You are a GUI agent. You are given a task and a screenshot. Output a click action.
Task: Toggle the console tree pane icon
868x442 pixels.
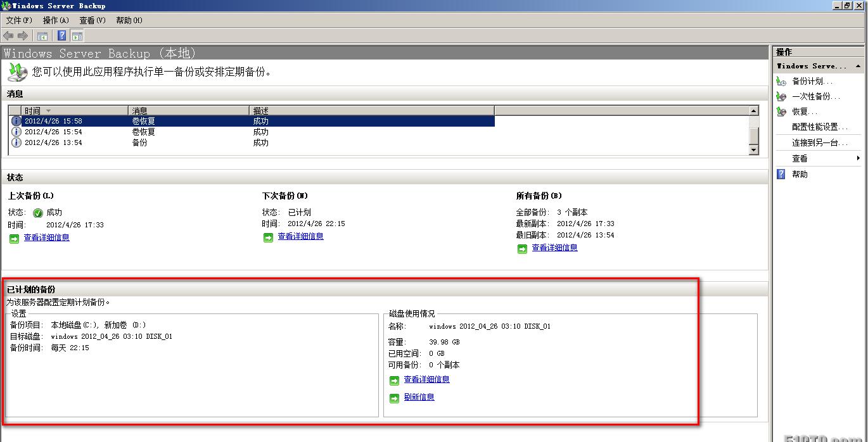(42, 36)
